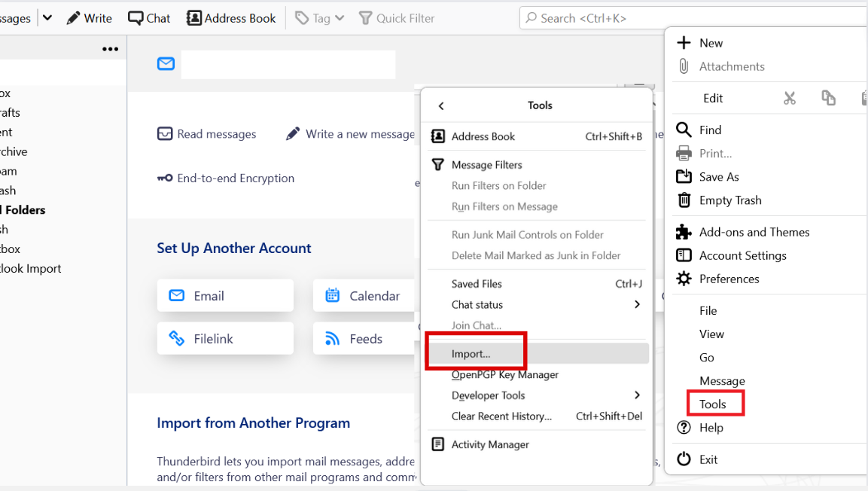
Task: Click the Read messages link
Action: tap(207, 134)
